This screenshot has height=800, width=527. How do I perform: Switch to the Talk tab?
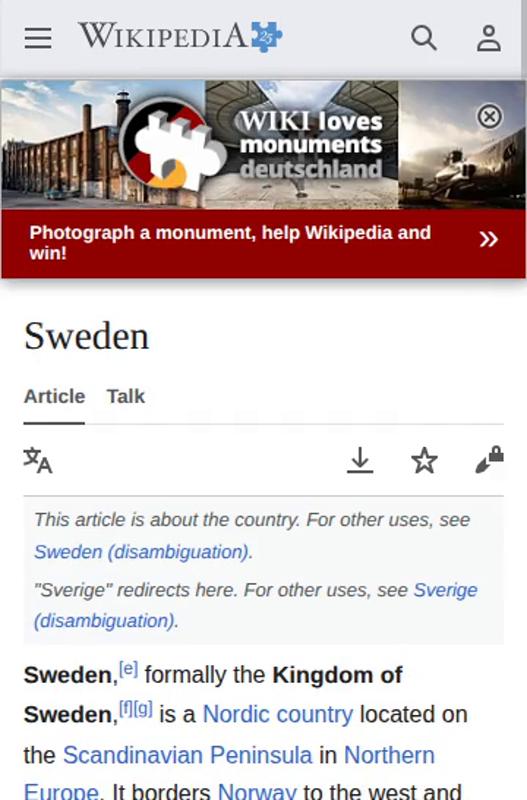coord(126,396)
